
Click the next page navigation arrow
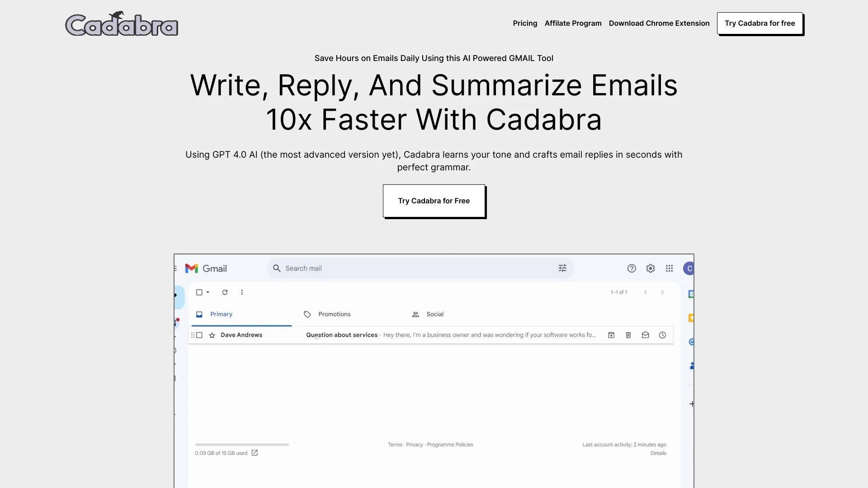[662, 292]
